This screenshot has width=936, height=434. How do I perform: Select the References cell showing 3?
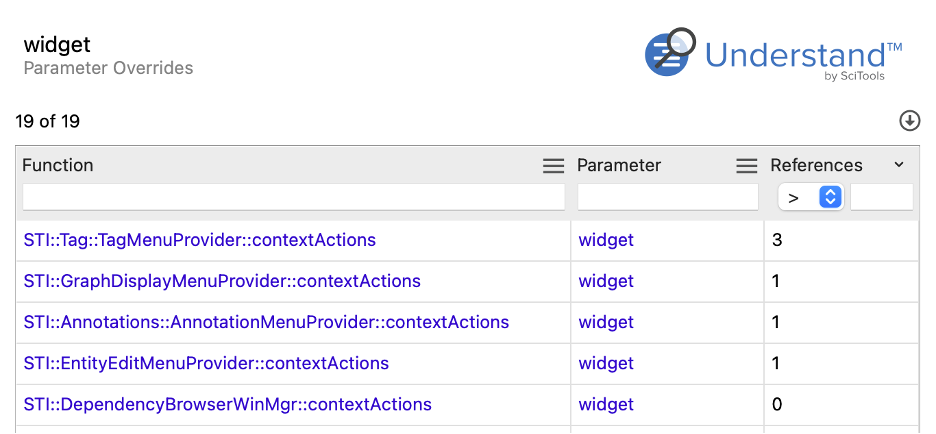click(x=841, y=240)
